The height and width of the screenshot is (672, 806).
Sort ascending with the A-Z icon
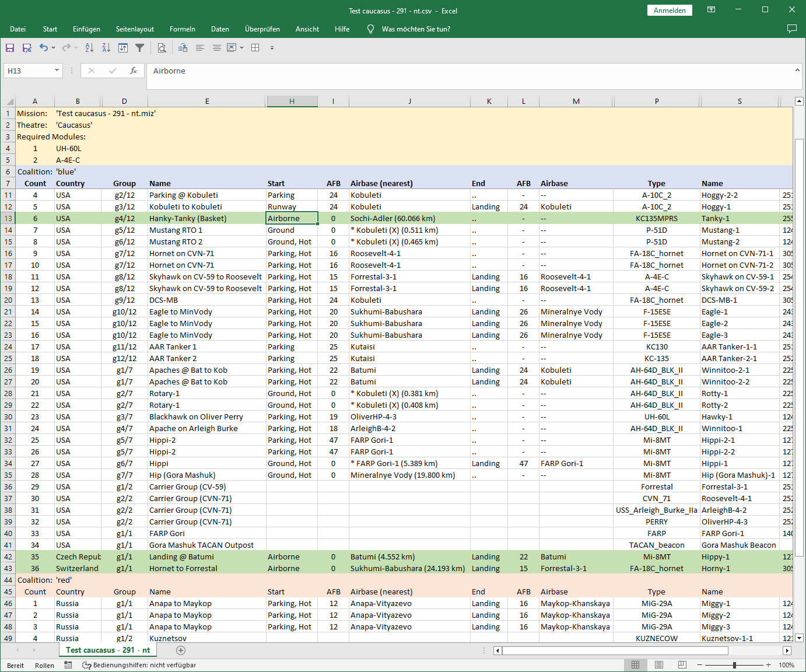tap(89, 48)
